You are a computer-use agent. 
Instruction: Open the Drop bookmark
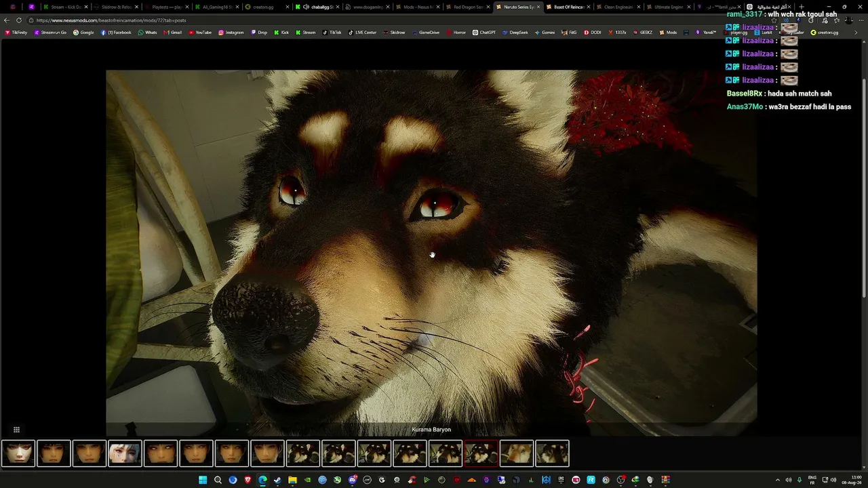tap(258, 33)
